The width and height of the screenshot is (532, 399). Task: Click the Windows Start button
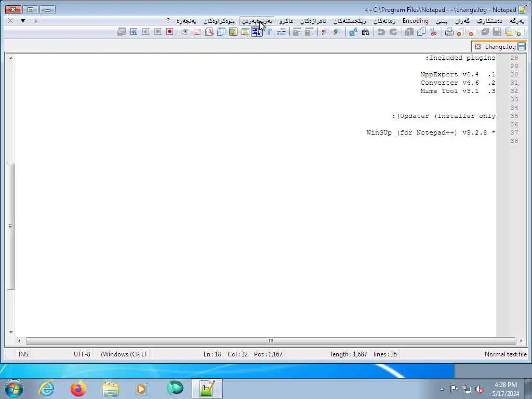click(x=14, y=389)
